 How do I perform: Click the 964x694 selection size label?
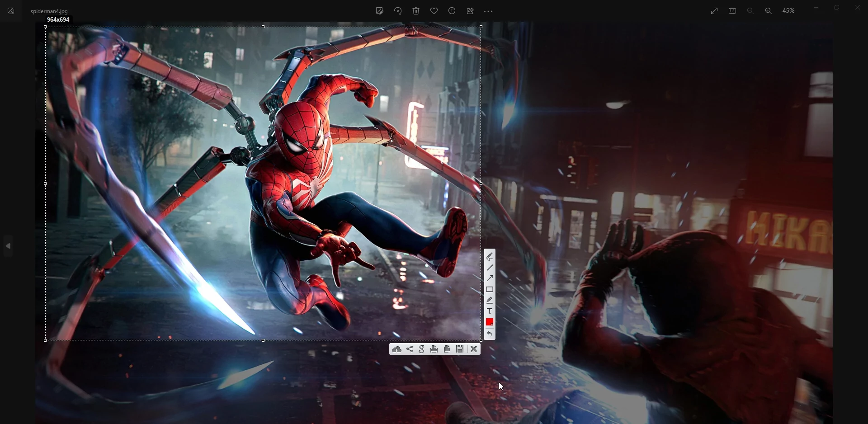click(59, 20)
